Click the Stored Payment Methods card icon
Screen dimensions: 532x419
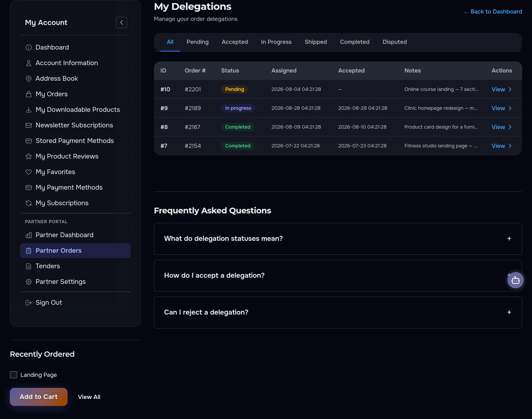(x=29, y=141)
